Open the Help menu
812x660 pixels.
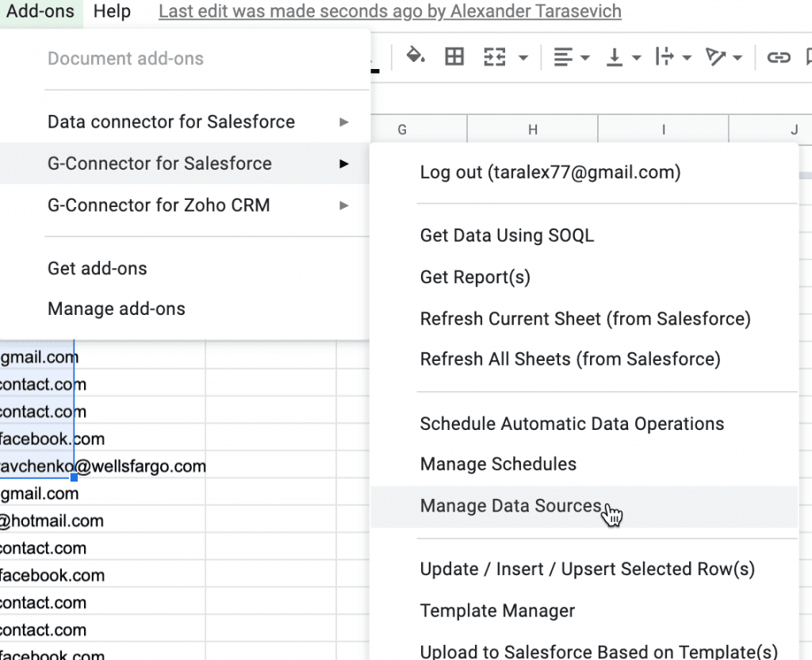pos(112,11)
